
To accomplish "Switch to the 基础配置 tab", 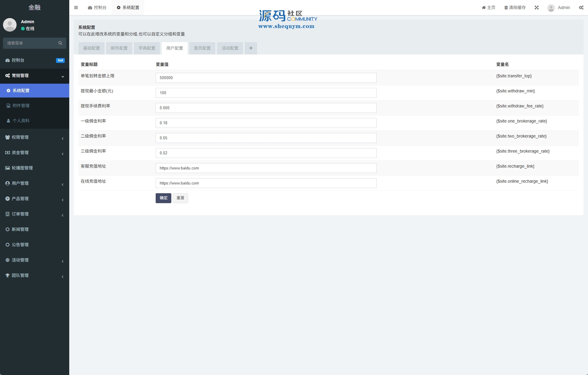I will tap(92, 48).
